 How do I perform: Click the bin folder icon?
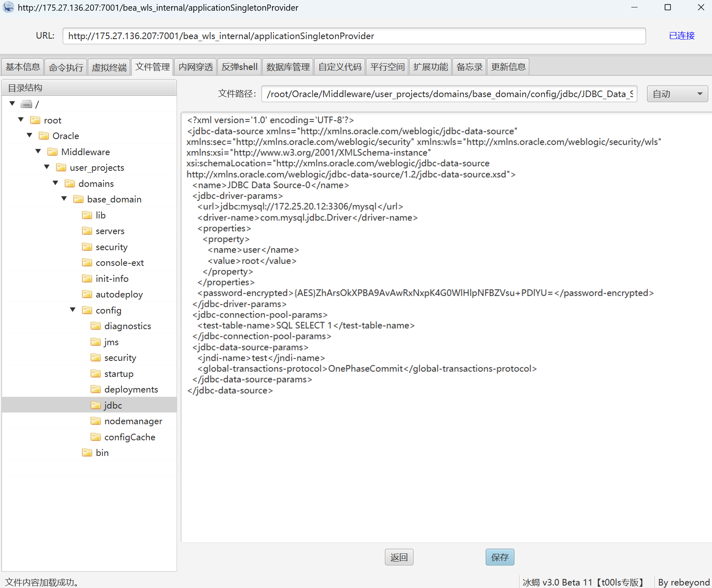[87, 453]
